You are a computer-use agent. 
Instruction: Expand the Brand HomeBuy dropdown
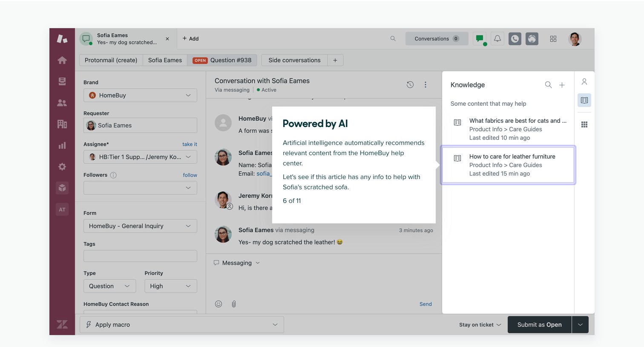pyautogui.click(x=140, y=95)
